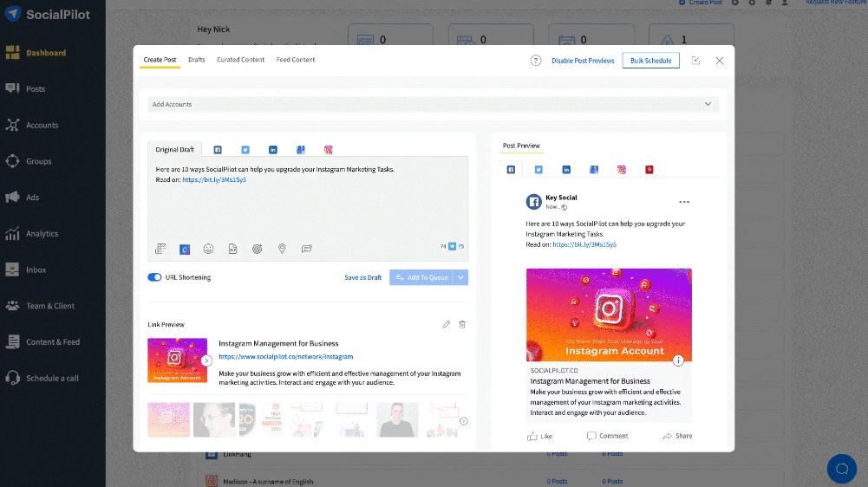Click Like in the Facebook preview
Image resolution: width=868 pixels, height=487 pixels.
[539, 436]
